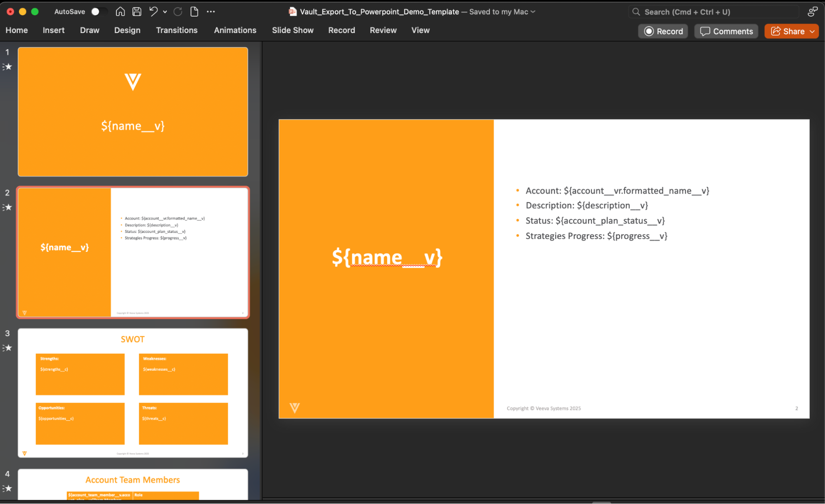Select the SWOT slide thumbnail
Screen dimensions: 825x504
pos(133,393)
